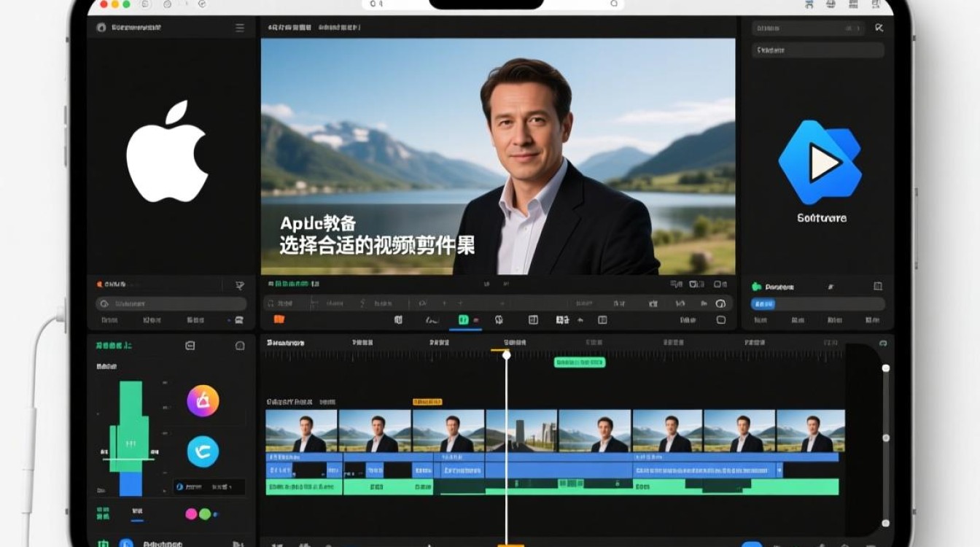This screenshot has height=547, width=980.
Task: Select the blue-underlined tab in audio panel
Action: (x=137, y=513)
